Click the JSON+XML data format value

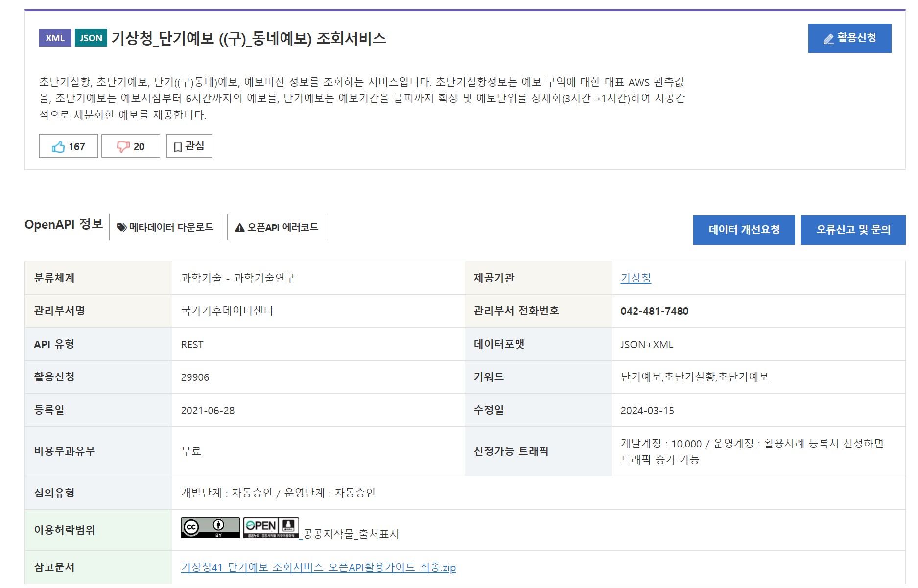point(647,345)
